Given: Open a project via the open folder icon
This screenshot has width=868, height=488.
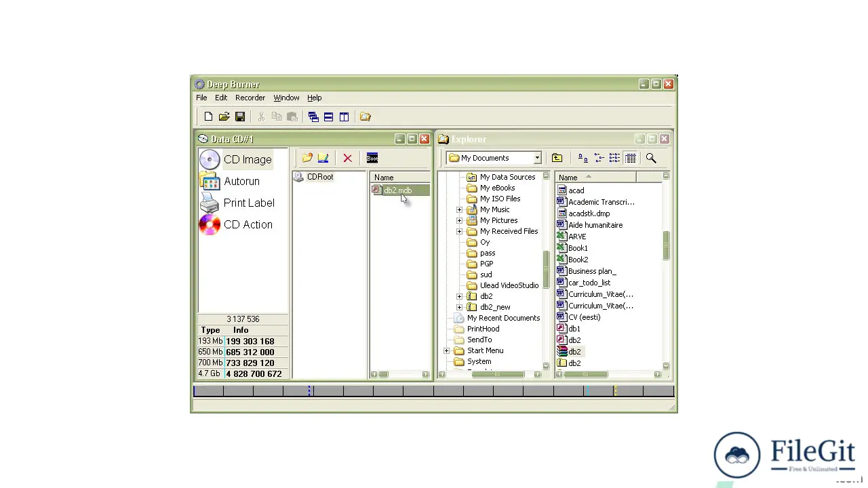Looking at the screenshot, I should [224, 117].
